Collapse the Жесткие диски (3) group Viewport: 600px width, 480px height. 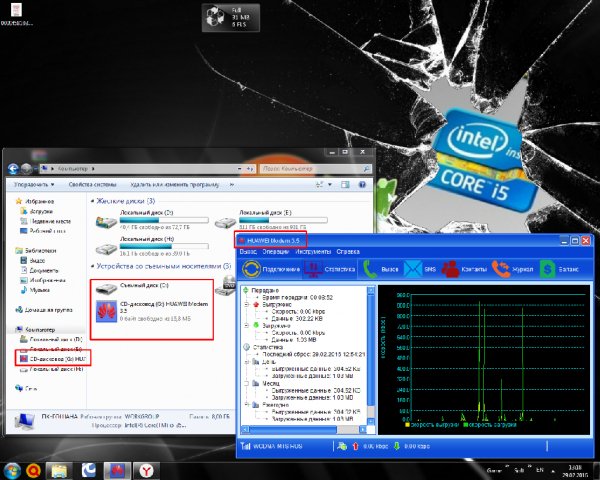click(x=93, y=201)
